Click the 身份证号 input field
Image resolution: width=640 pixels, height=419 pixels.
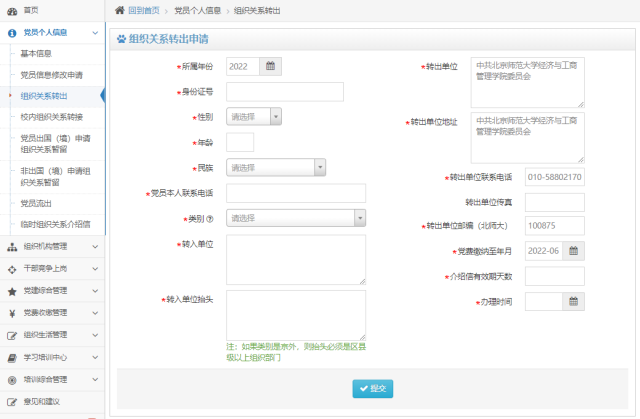coord(285,92)
